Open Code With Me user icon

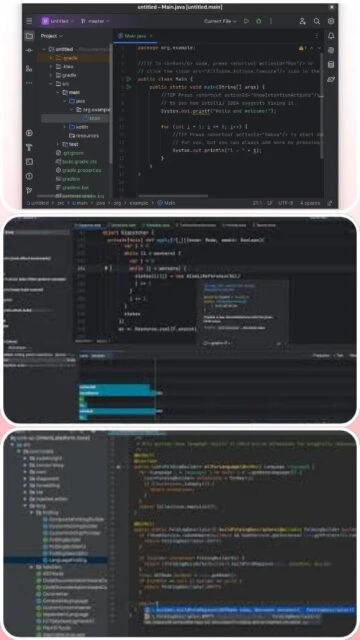302,21
